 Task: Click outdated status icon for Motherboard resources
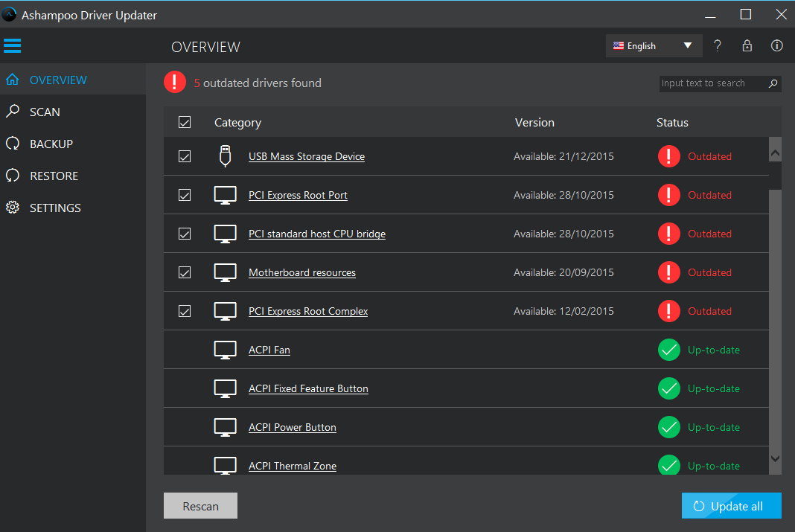tap(668, 272)
